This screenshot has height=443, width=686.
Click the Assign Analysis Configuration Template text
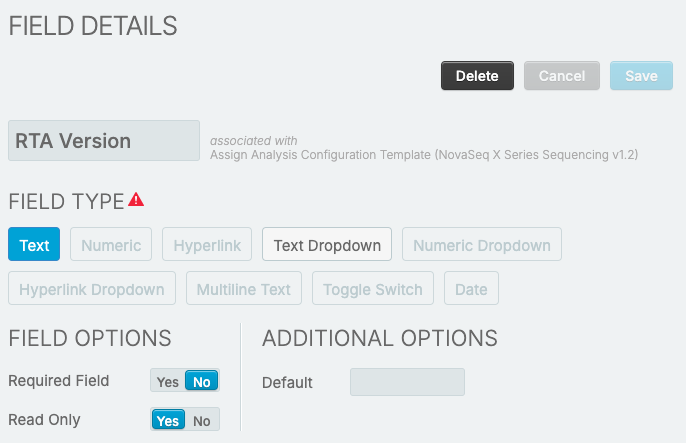coord(424,155)
